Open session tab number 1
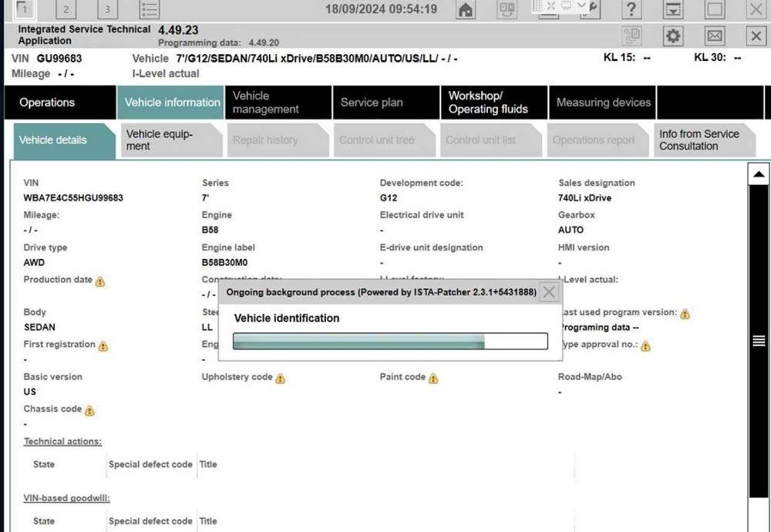 24,8
